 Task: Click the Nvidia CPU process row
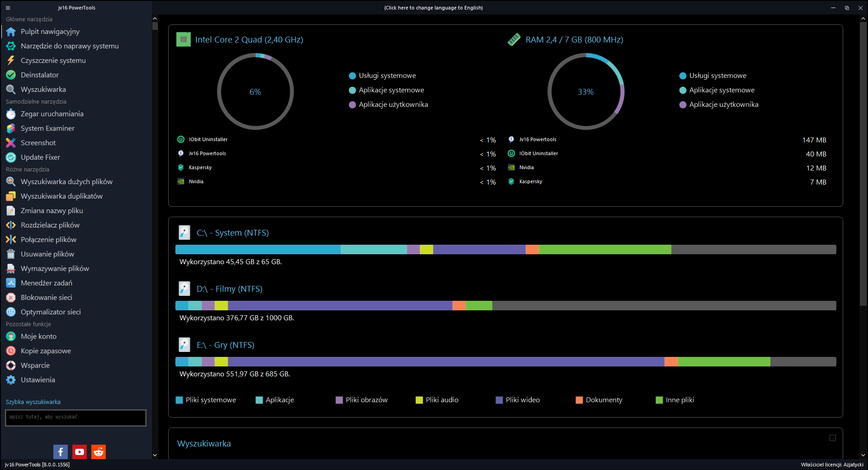(337, 182)
